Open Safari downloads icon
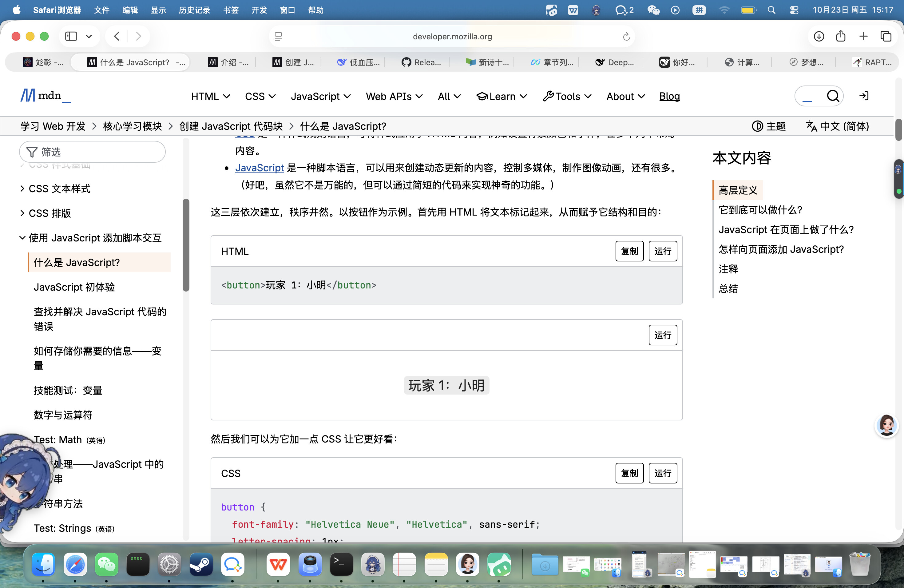This screenshot has height=588, width=904. click(x=819, y=36)
